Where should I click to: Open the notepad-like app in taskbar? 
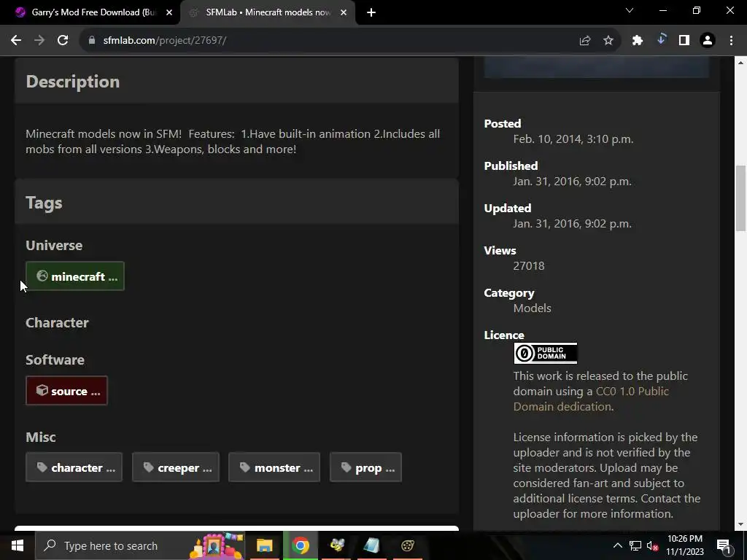click(x=372, y=545)
